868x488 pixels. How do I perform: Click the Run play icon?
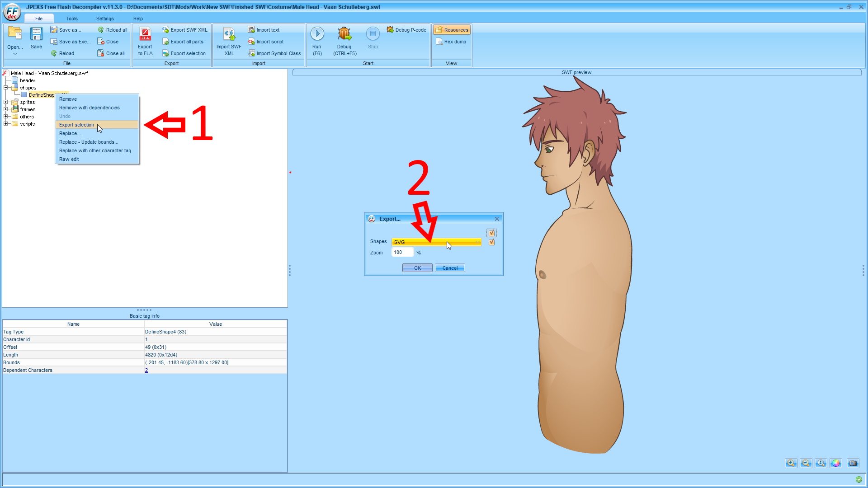(x=317, y=34)
